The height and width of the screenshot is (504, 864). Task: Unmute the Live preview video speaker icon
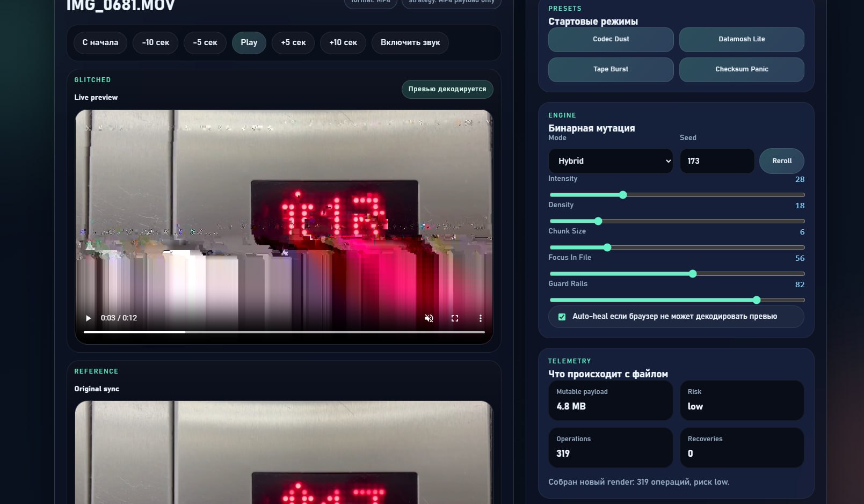(x=429, y=318)
